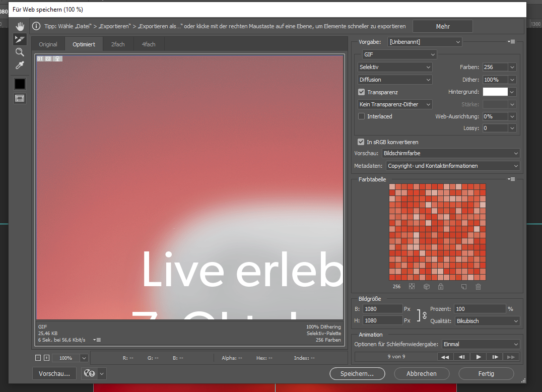Uncheck In sRGB konvertieren
542x392 pixels.
[361, 142]
